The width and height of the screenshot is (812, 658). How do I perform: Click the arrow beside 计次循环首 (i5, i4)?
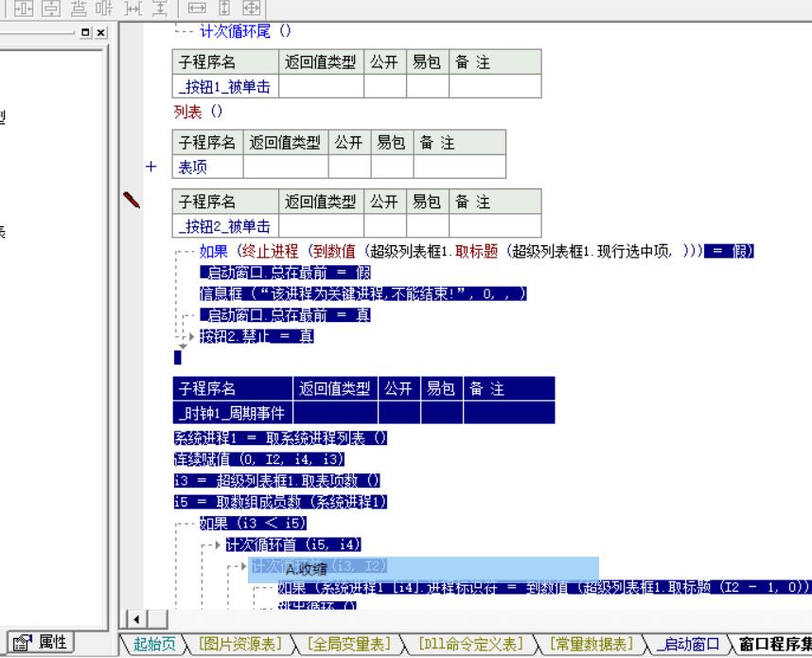click(x=218, y=544)
